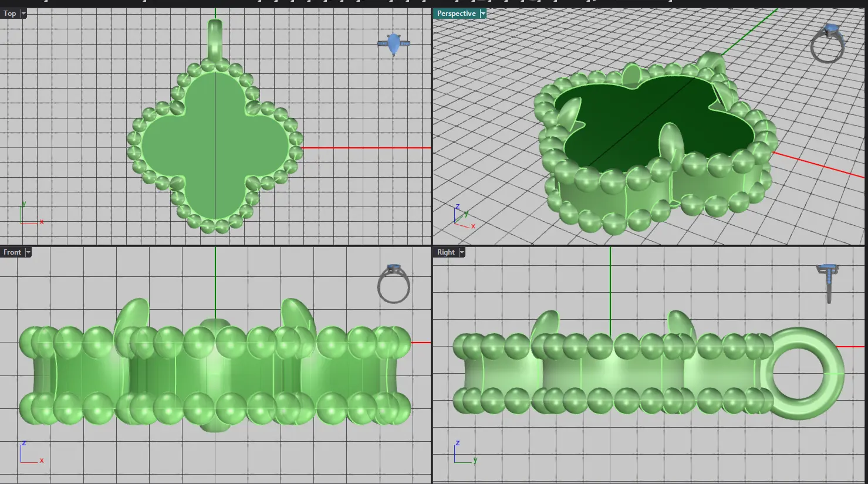Open the Perspective viewport dropdown arrow
Image resolution: width=868 pixels, height=484 pixels.
click(483, 13)
